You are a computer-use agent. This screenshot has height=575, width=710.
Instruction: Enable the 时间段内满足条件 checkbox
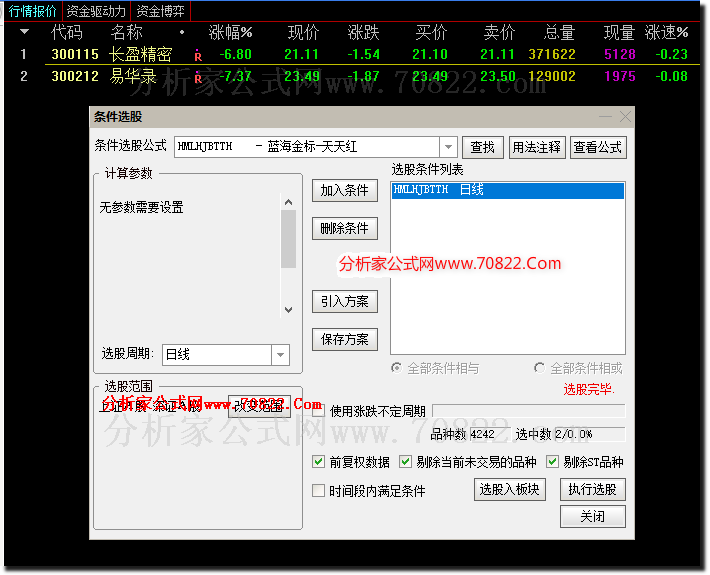click(x=319, y=491)
